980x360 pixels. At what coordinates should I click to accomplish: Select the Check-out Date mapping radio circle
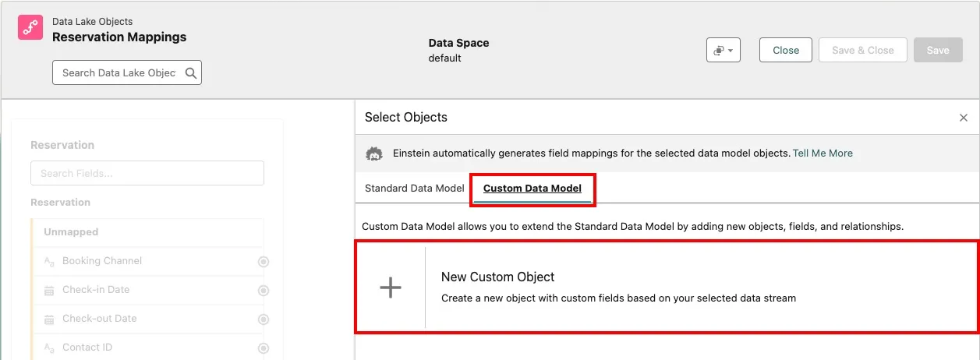click(264, 319)
